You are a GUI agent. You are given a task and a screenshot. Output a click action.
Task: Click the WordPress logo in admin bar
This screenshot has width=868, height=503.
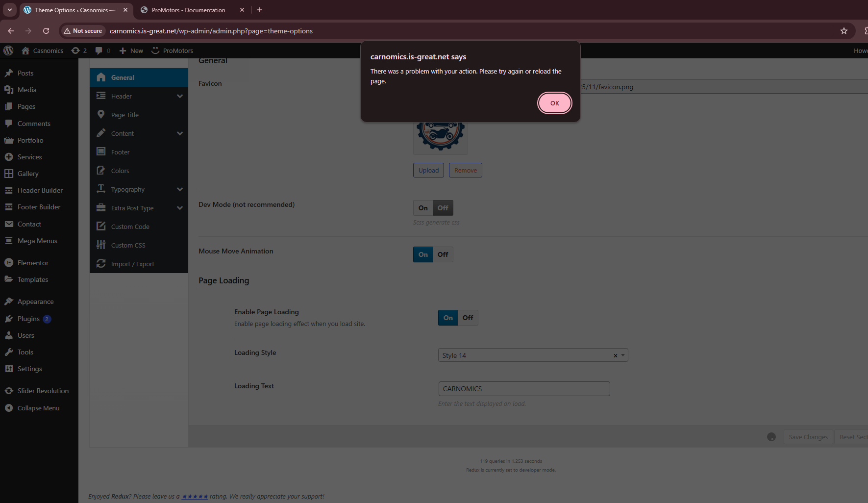pyautogui.click(x=8, y=50)
